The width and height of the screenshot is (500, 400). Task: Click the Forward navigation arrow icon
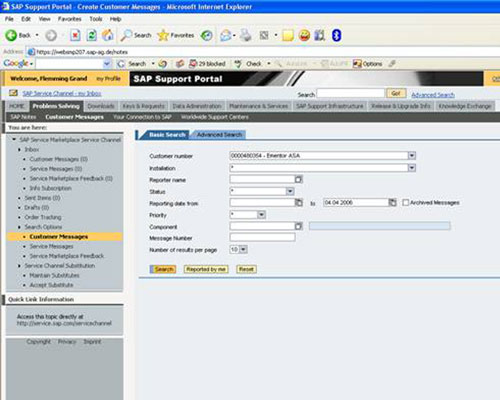coord(51,35)
